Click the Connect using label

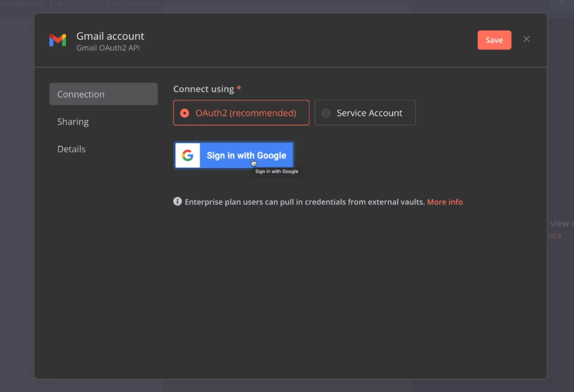pos(203,89)
